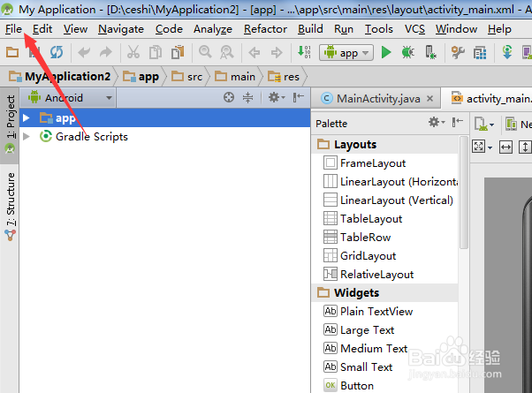The width and height of the screenshot is (532, 393).
Task: Click the Synchronize refresh icon
Action: coord(57,53)
